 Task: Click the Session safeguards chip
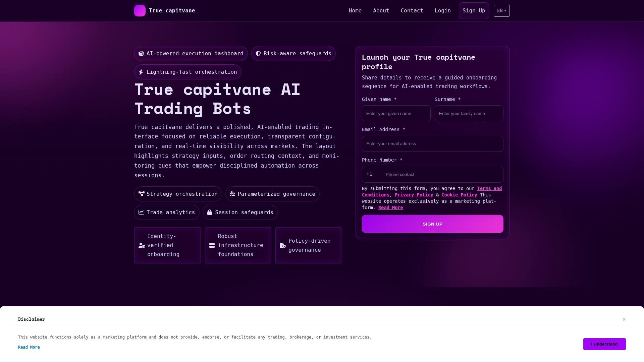tap(240, 212)
